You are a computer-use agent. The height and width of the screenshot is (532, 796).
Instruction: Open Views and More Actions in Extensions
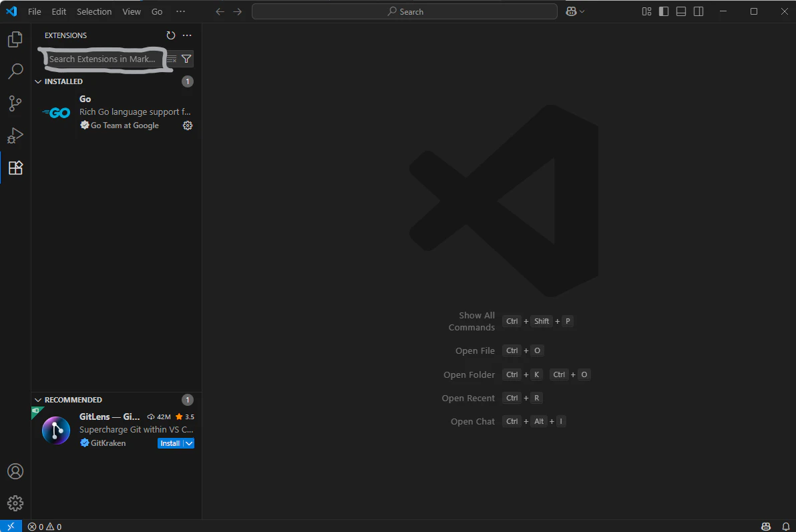pyautogui.click(x=187, y=35)
